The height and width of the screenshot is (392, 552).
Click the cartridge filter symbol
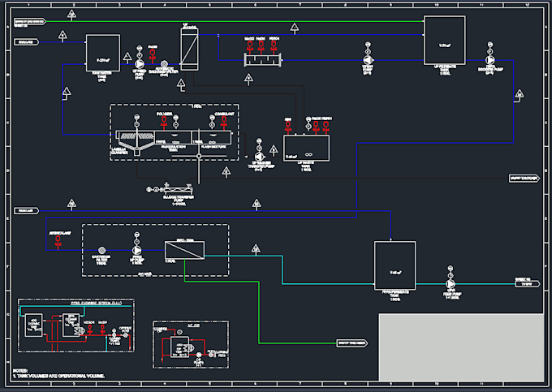tap(101, 250)
